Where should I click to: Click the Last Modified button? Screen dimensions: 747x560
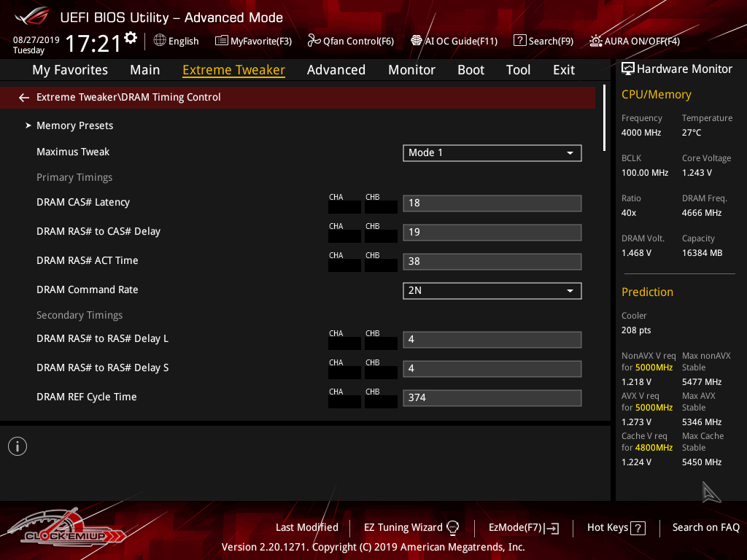(x=306, y=527)
